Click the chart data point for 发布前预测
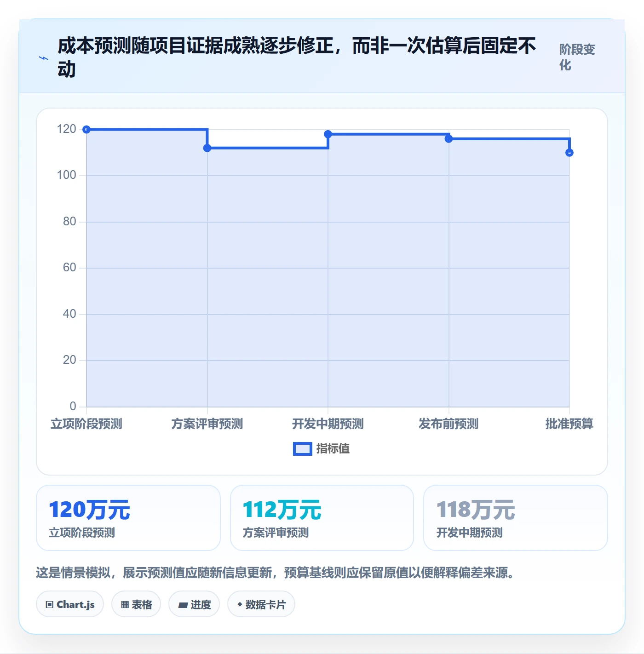Image resolution: width=644 pixels, height=654 pixels. 449,139
